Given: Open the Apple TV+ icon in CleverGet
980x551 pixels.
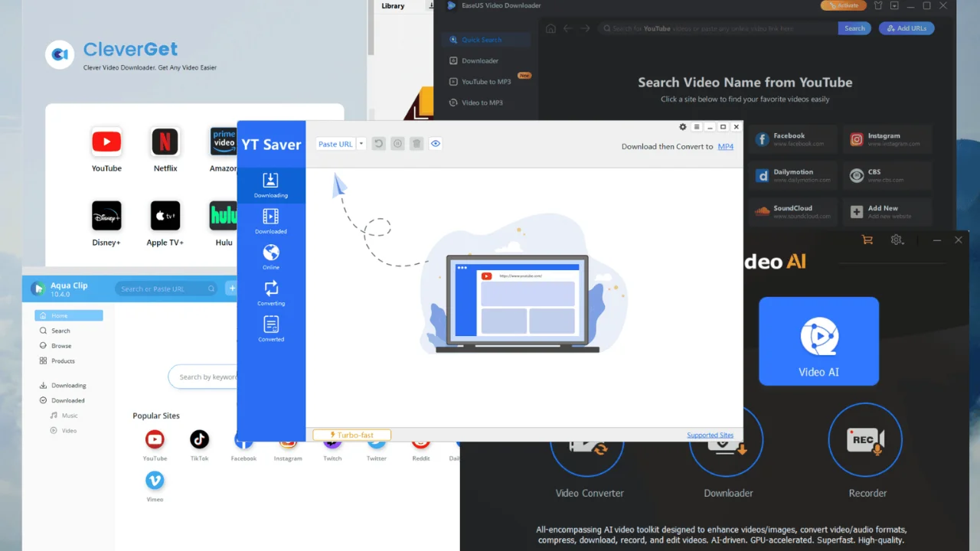Looking at the screenshot, I should (165, 216).
